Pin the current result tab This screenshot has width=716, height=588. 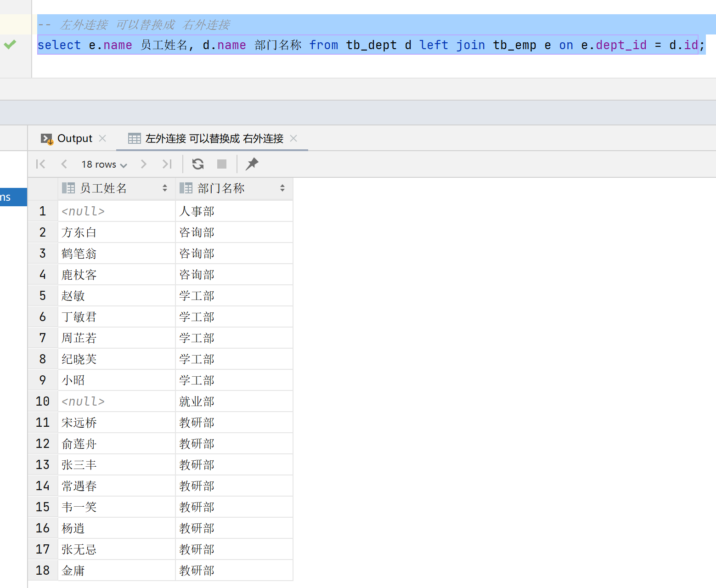pyautogui.click(x=252, y=164)
